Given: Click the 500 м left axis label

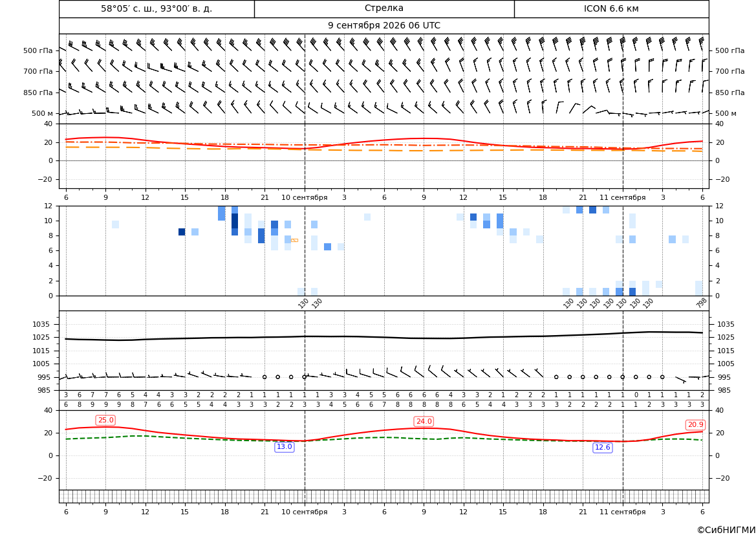Looking at the screenshot, I should point(43,113).
